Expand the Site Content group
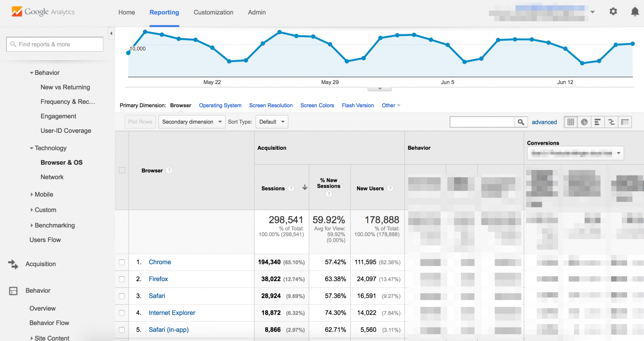Image resolution: width=644 pixels, height=341 pixels. (x=32, y=338)
